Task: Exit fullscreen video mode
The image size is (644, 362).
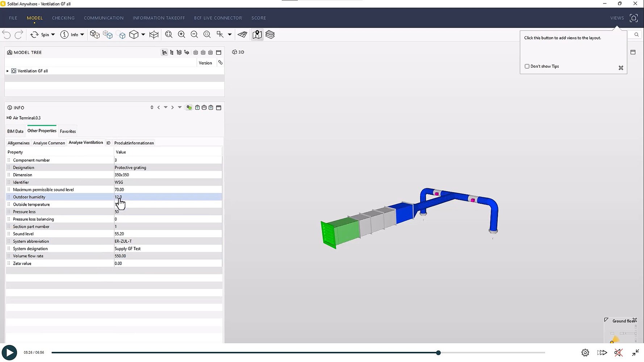Action: 635,353
